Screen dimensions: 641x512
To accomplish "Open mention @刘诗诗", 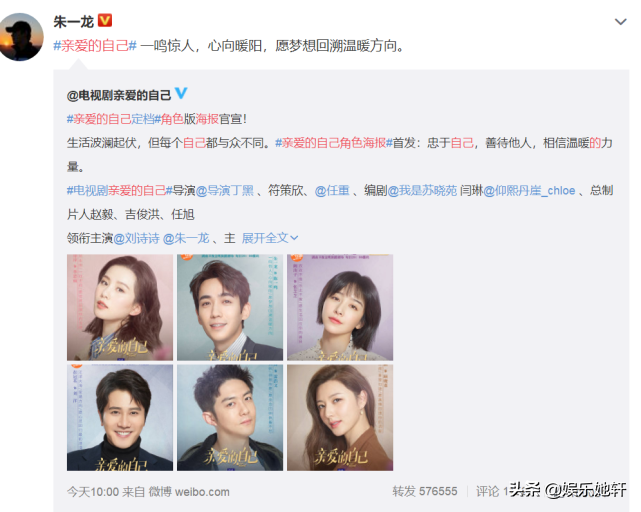I will [x=136, y=238].
